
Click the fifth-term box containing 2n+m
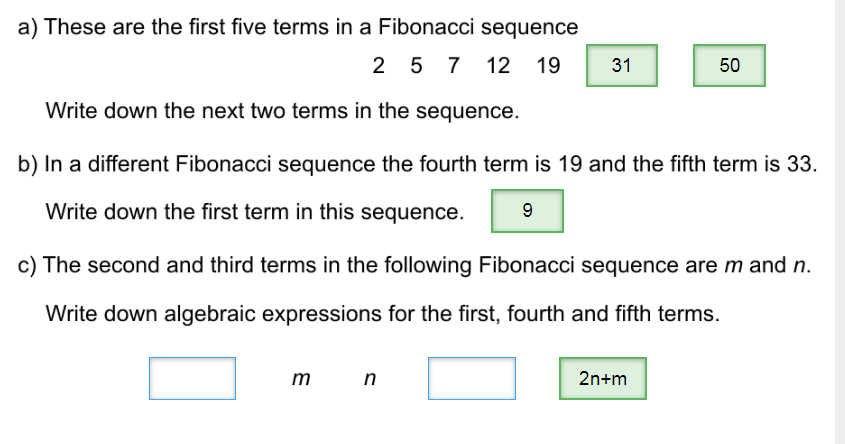click(602, 379)
